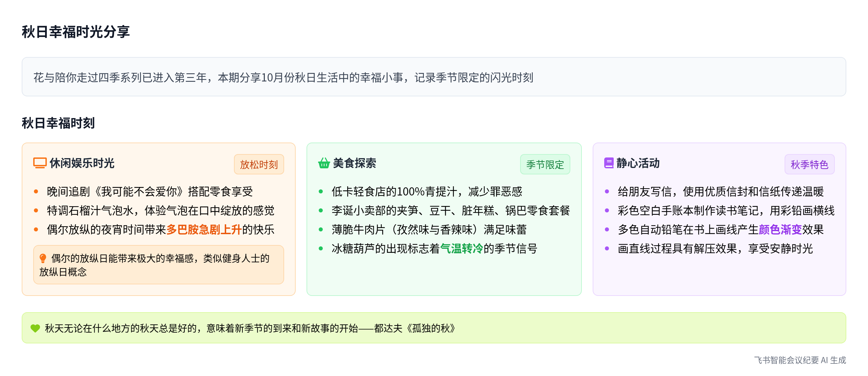Click the 郁达夫《孤独的秋》 quote text
The width and height of the screenshot is (868, 376).
(x=414, y=328)
